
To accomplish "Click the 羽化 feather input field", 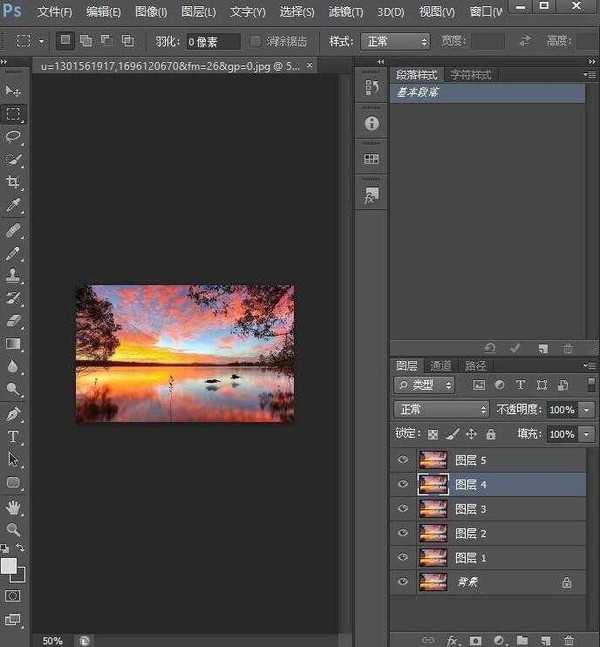I will pos(213,42).
